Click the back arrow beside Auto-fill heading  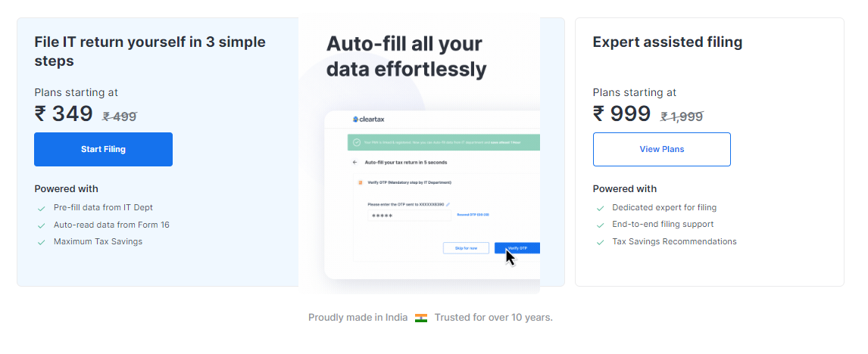pyautogui.click(x=354, y=163)
